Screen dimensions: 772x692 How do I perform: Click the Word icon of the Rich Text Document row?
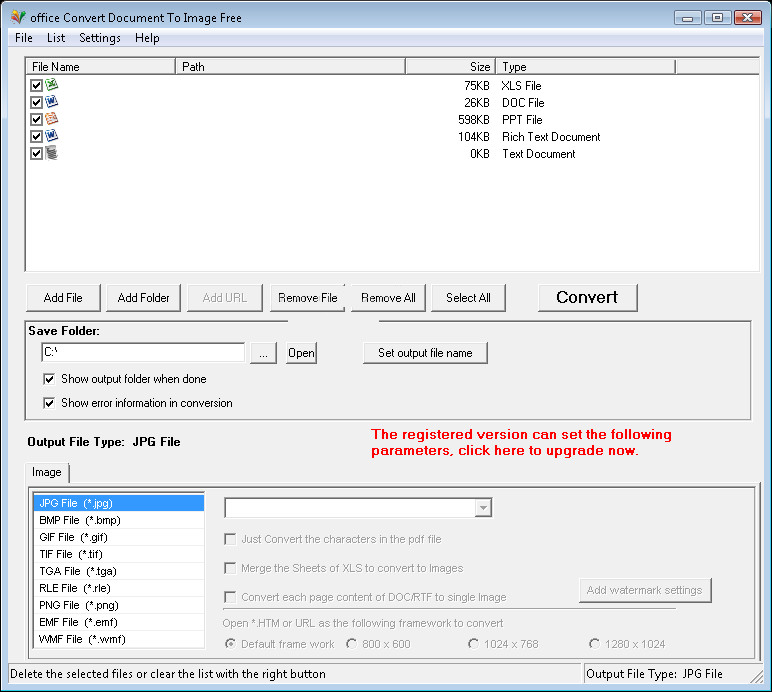tap(52, 135)
